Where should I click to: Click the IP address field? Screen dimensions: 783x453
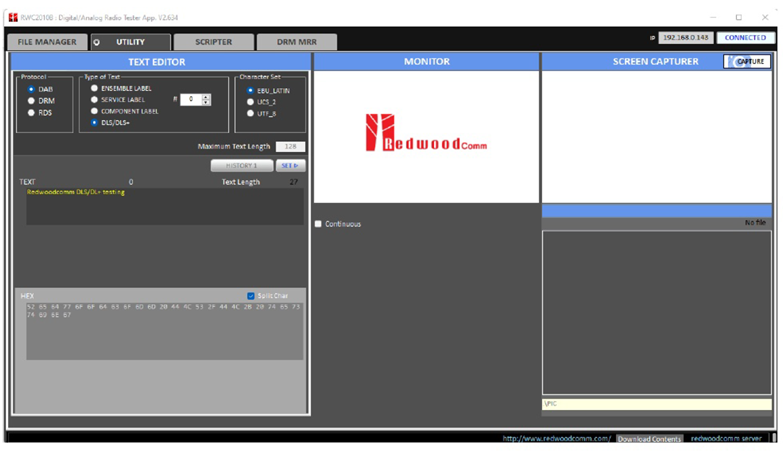pos(686,37)
